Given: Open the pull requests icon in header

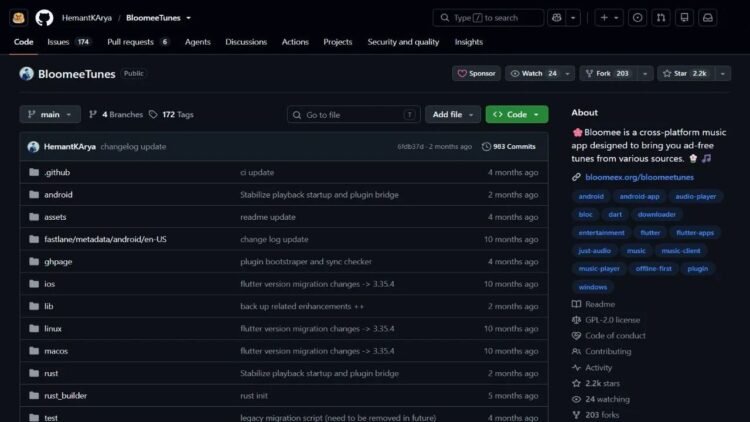Looking at the screenshot, I should [661, 18].
